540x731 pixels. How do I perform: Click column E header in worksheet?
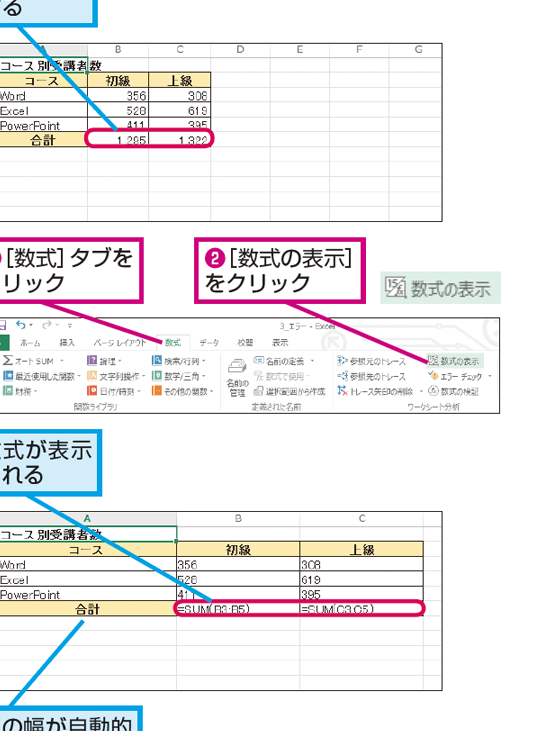pyautogui.click(x=300, y=49)
